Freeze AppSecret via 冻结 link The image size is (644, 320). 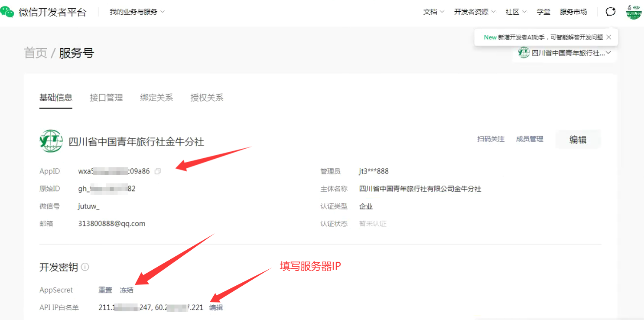tap(127, 290)
